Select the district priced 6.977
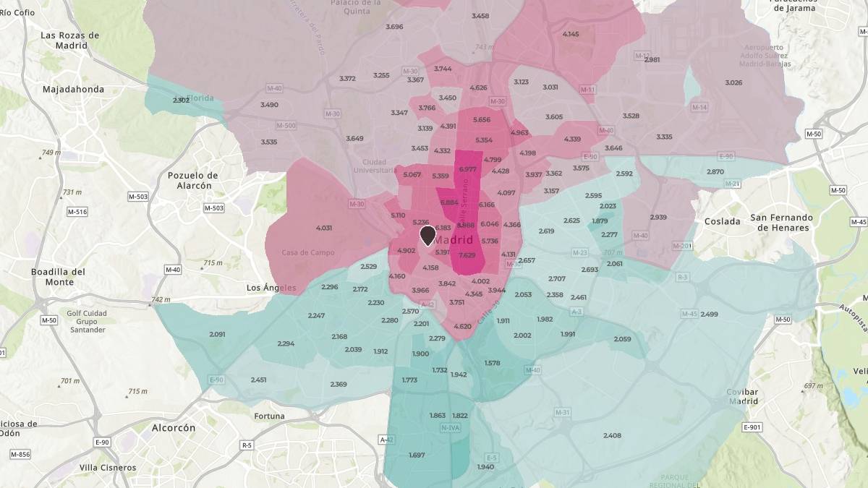The height and width of the screenshot is (488, 868). (468, 169)
